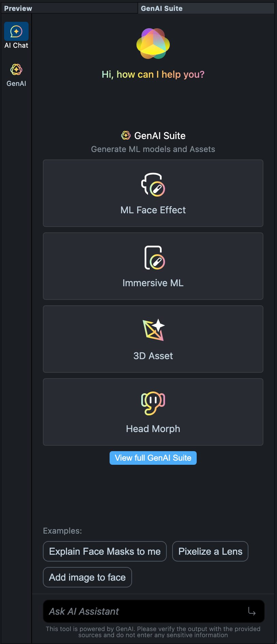Click the View full GenAI Suite button

[x=153, y=458]
